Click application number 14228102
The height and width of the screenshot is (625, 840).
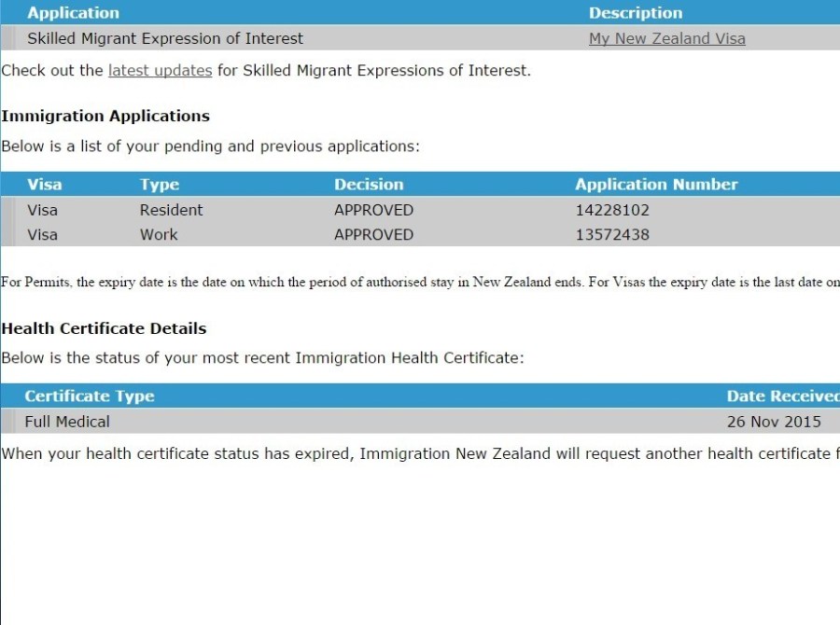pos(612,210)
